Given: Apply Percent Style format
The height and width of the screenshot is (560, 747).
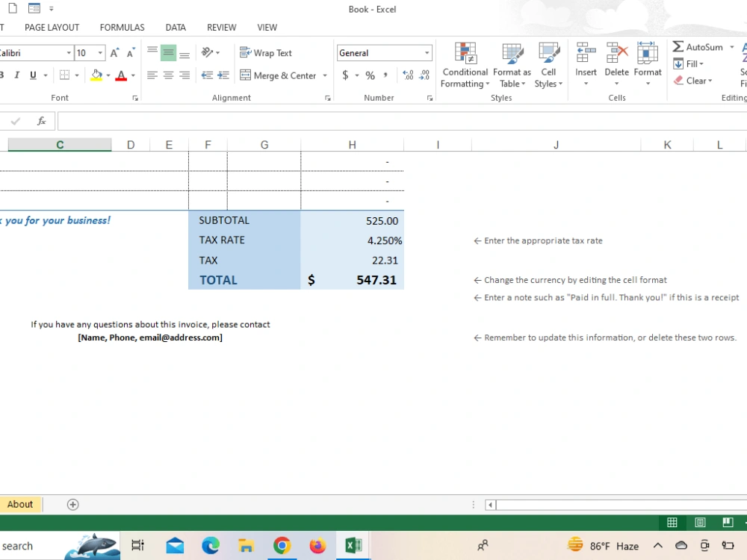Looking at the screenshot, I should tap(371, 75).
